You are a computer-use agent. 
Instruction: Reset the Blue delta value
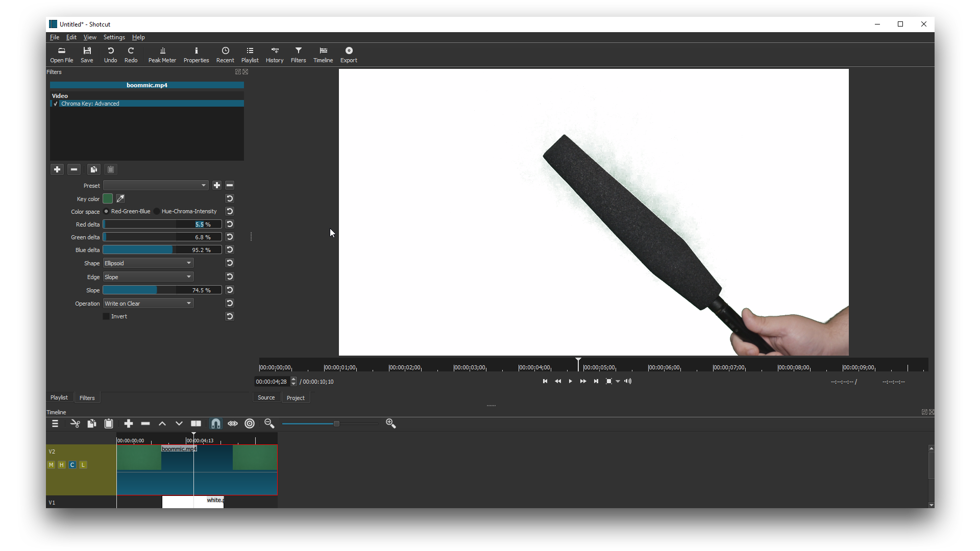click(230, 250)
